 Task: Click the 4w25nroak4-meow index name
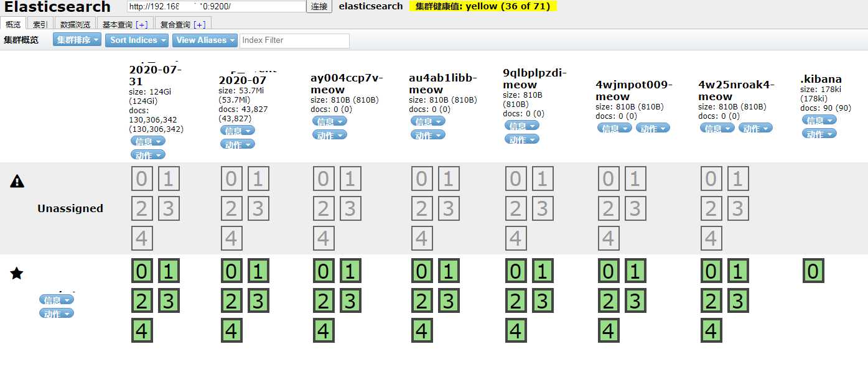pyautogui.click(x=736, y=90)
